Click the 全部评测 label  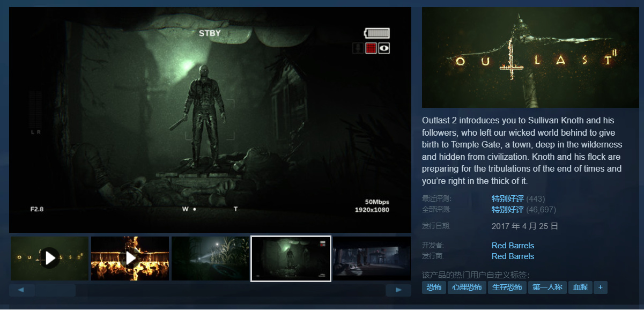(436, 209)
